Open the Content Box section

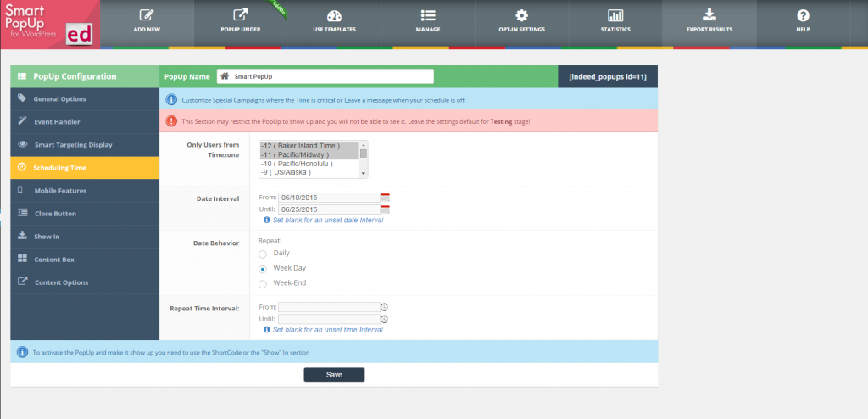tap(85, 260)
